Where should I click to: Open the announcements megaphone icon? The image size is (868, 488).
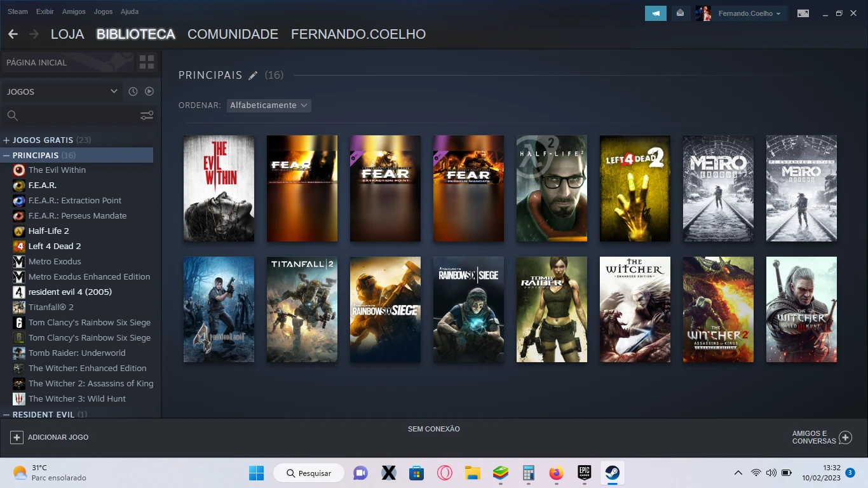click(656, 13)
